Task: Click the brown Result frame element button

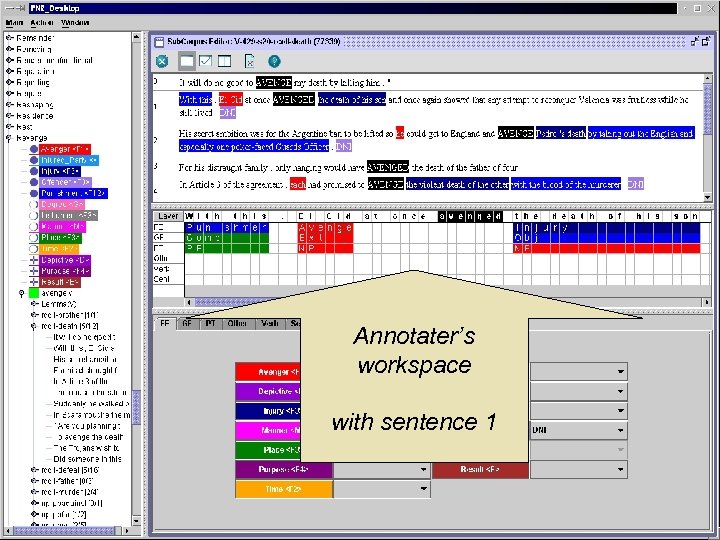Action: [x=480, y=470]
